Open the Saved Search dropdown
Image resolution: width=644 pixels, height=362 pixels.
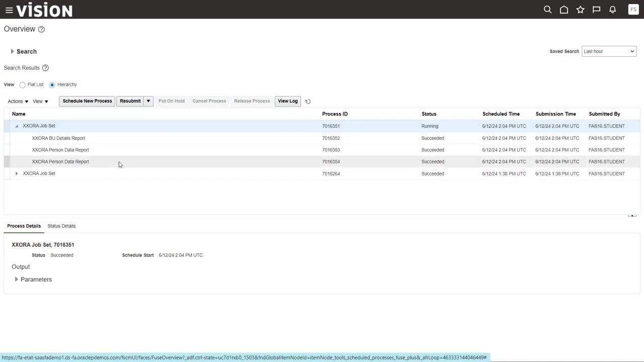pos(609,51)
